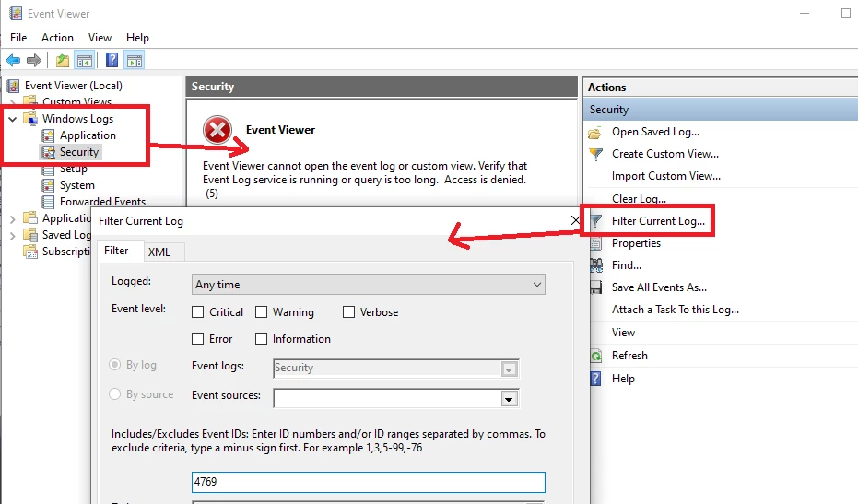Image resolution: width=858 pixels, height=504 pixels.
Task: Check the Critical event level box
Action: point(197,312)
